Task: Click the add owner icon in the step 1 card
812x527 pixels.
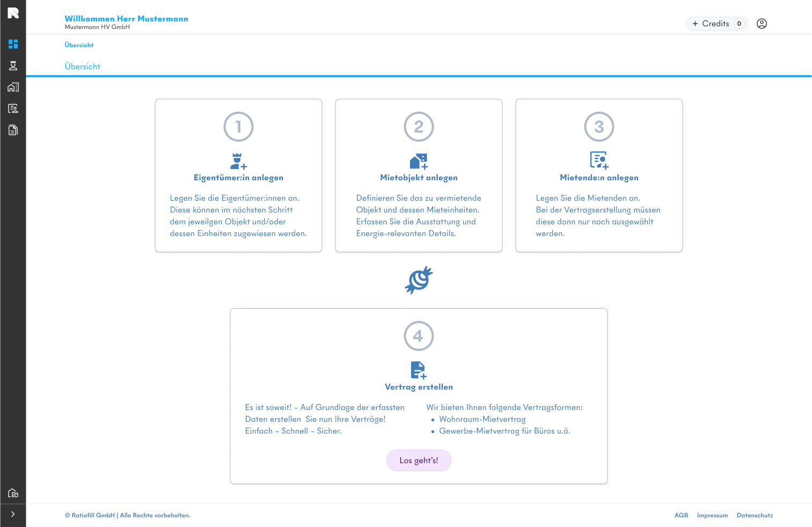Action: coord(238,161)
